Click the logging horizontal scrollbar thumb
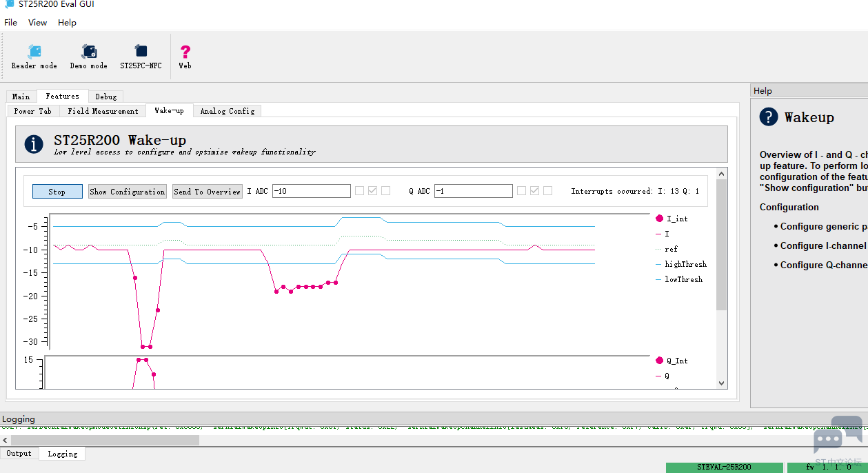868x473 pixels. pyautogui.click(x=105, y=440)
